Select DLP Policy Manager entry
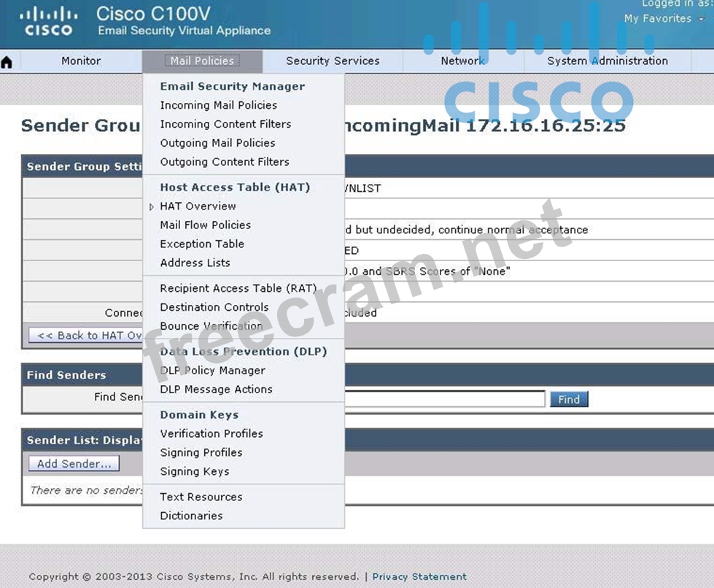Screen dimensions: 714x588 pos(212,371)
